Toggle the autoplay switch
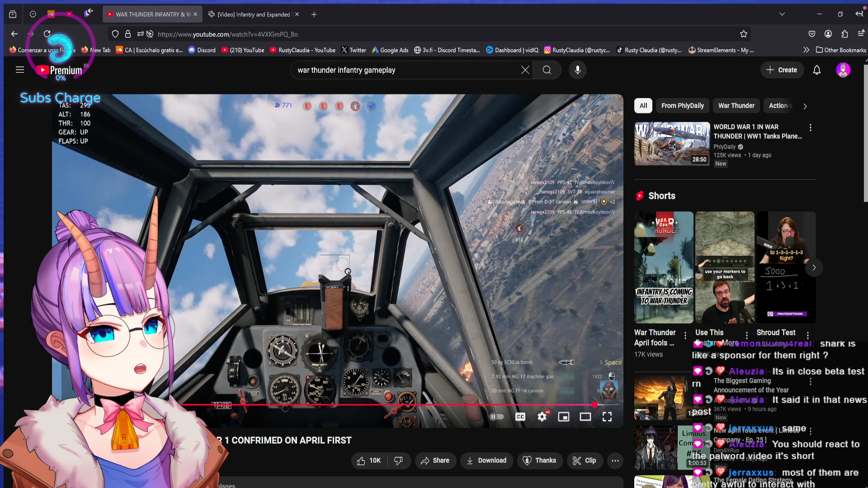 pos(497,417)
